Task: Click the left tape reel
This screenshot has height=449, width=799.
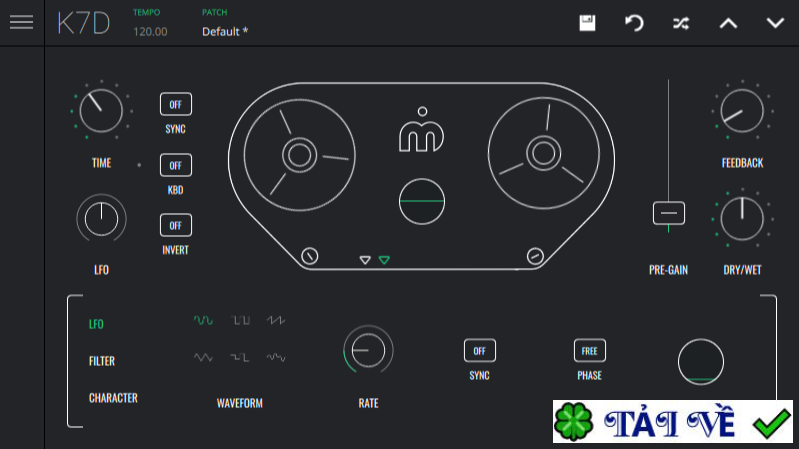Action: coord(300,155)
